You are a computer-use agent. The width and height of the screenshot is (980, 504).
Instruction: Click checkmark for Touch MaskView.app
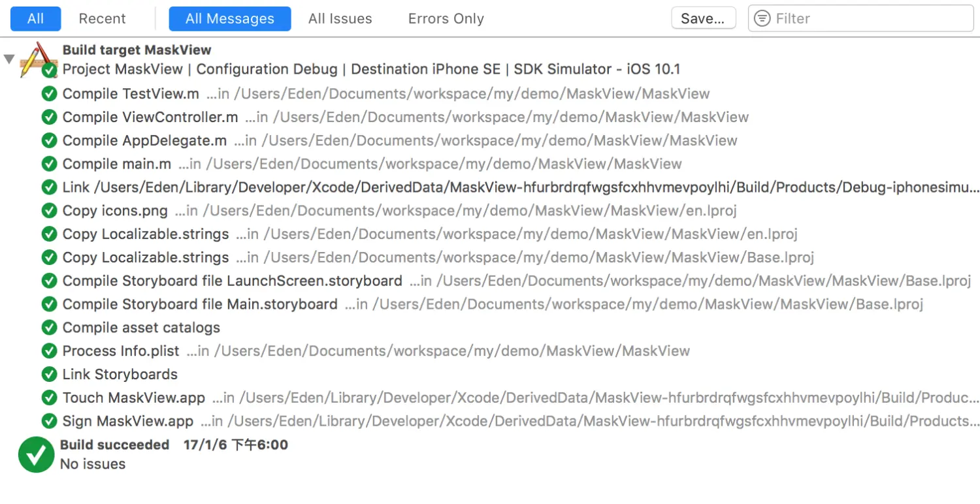[49, 398]
